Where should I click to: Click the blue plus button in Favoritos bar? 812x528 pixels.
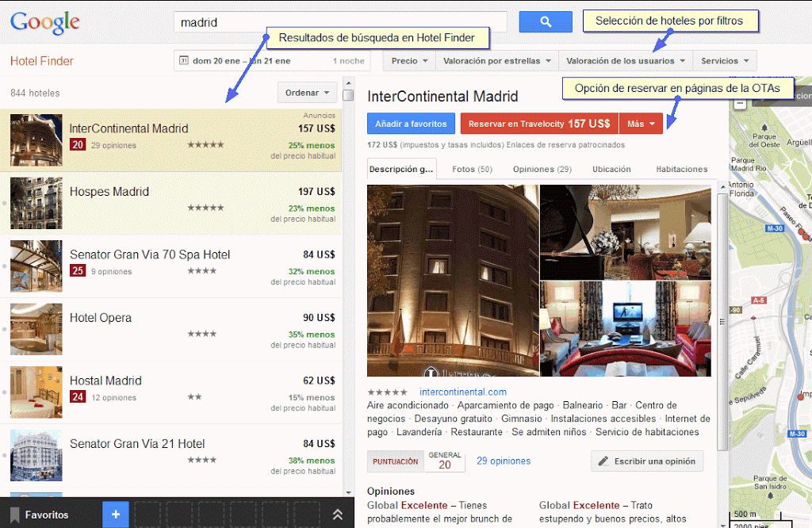coord(116,514)
